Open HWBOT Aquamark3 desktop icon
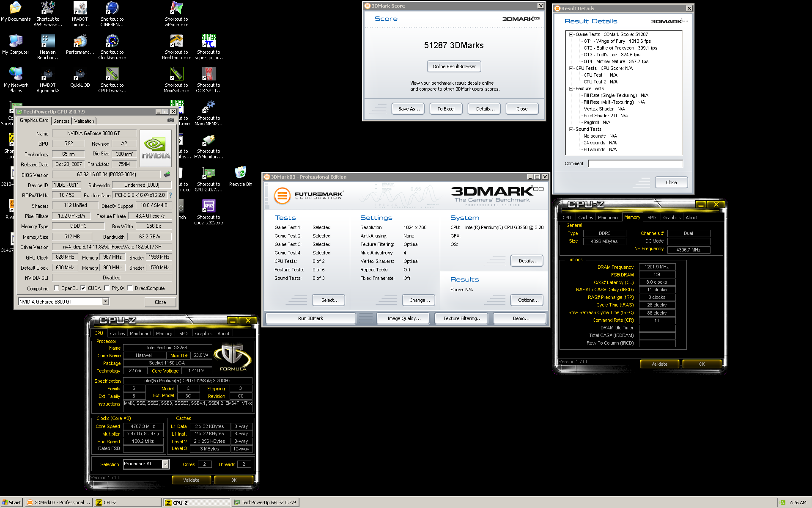The image size is (812, 508). tap(48, 80)
